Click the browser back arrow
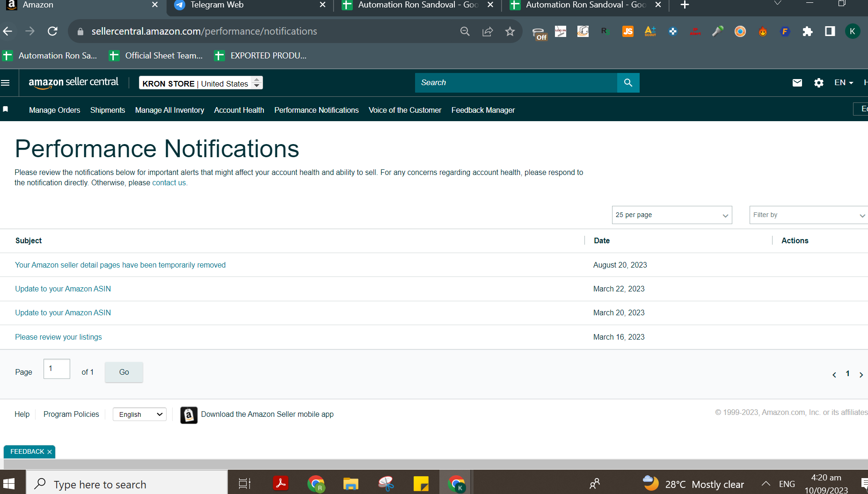Screen dimensions: 868x494 8,31
